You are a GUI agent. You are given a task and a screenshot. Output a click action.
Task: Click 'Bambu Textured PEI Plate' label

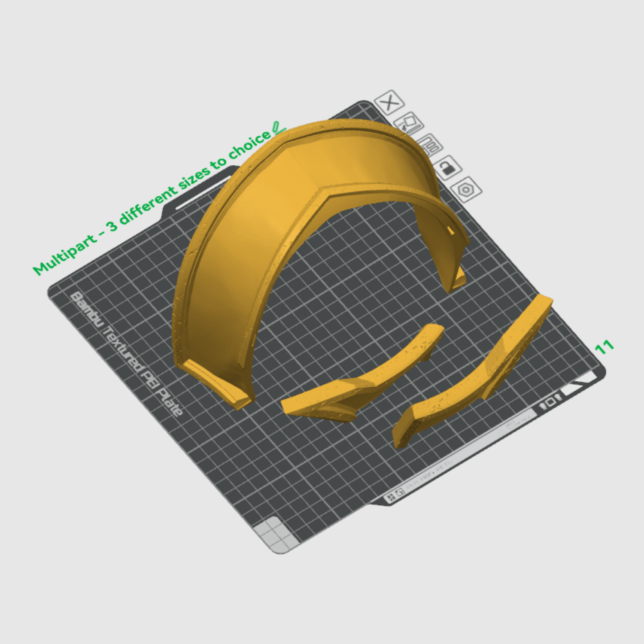point(127,354)
